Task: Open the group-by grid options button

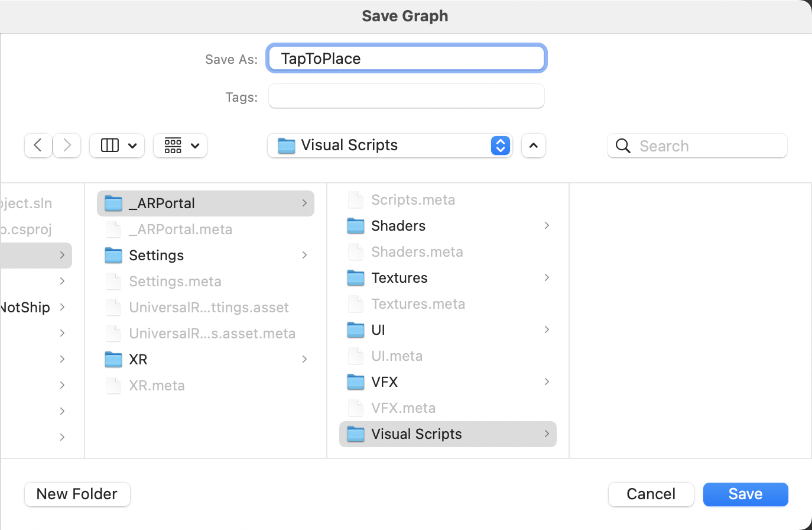Action: 180,146
